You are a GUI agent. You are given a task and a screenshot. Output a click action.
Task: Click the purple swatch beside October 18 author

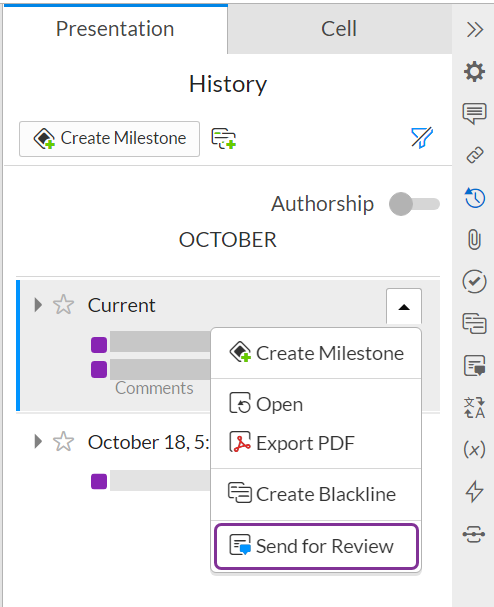click(x=99, y=482)
